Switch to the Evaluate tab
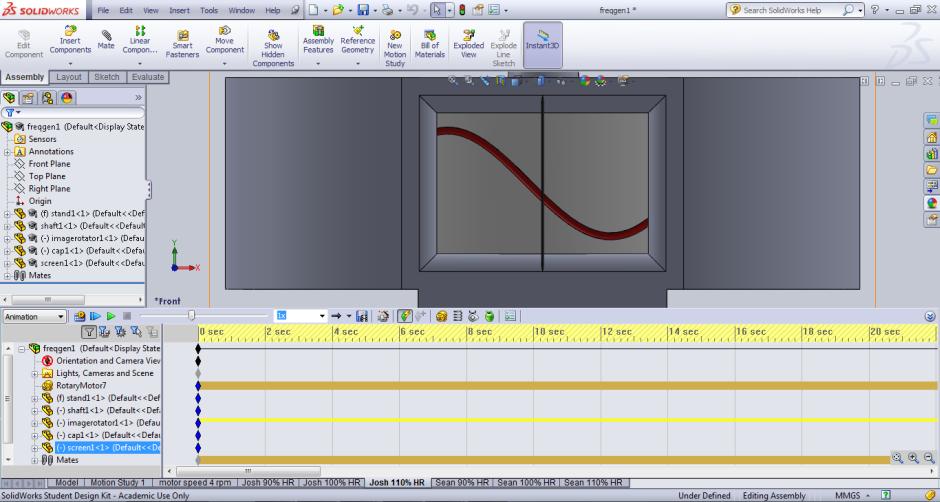This screenshot has width=940, height=502. 148,77
